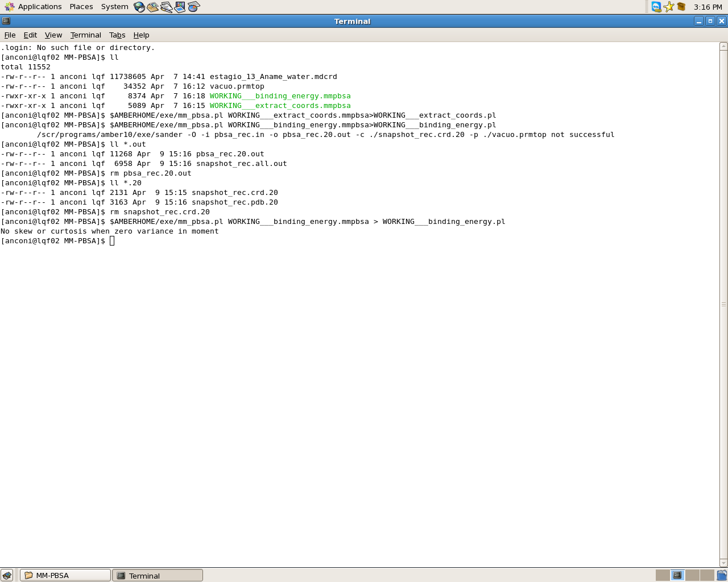Open the email client launcher icon

pos(152,7)
